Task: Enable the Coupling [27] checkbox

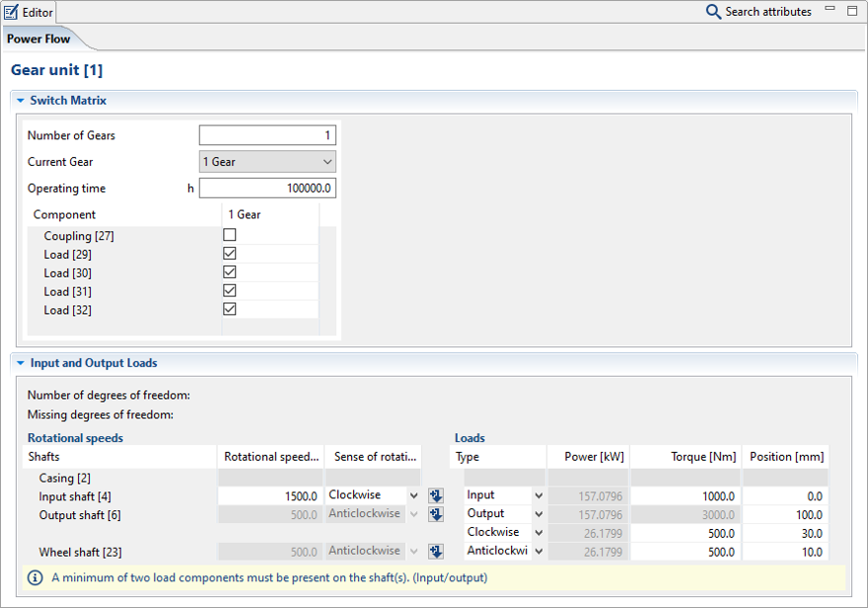Action: 230,235
